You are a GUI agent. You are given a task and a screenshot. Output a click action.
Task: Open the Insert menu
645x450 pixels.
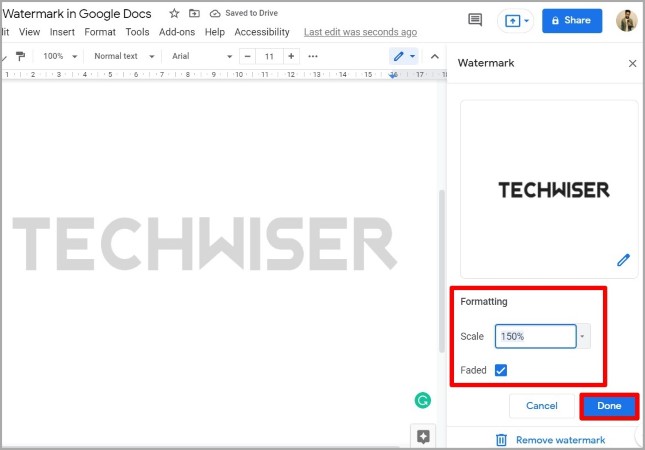62,32
